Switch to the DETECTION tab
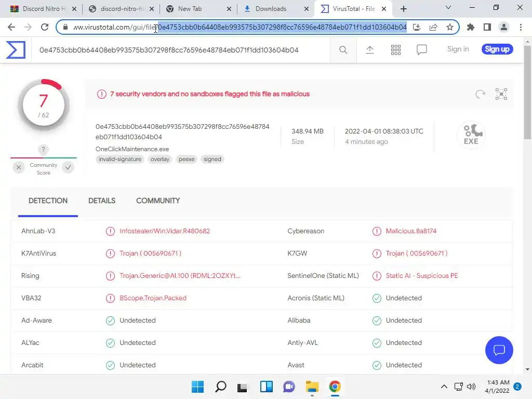The width and height of the screenshot is (532, 399). (x=48, y=201)
